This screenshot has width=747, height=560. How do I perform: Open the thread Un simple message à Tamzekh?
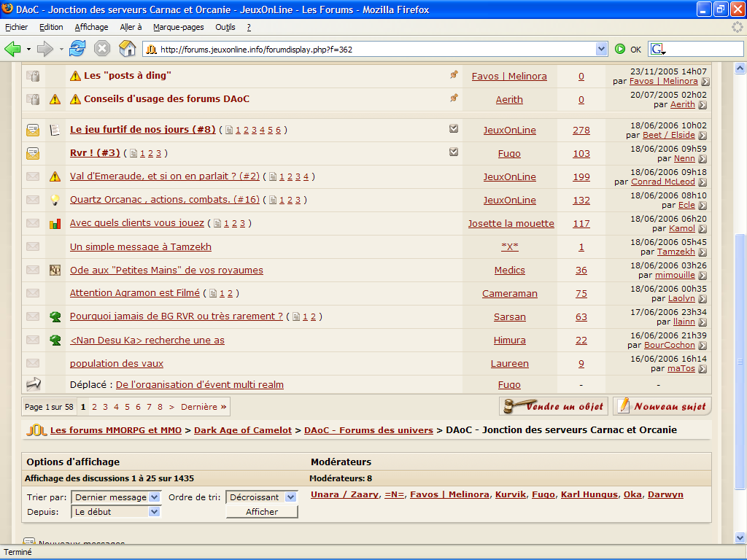coord(141,246)
